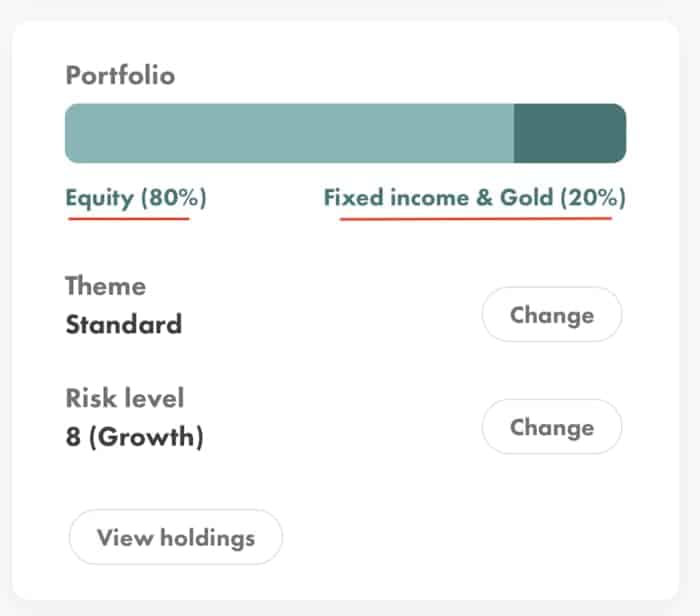Click the Risk level field label

tap(125, 398)
